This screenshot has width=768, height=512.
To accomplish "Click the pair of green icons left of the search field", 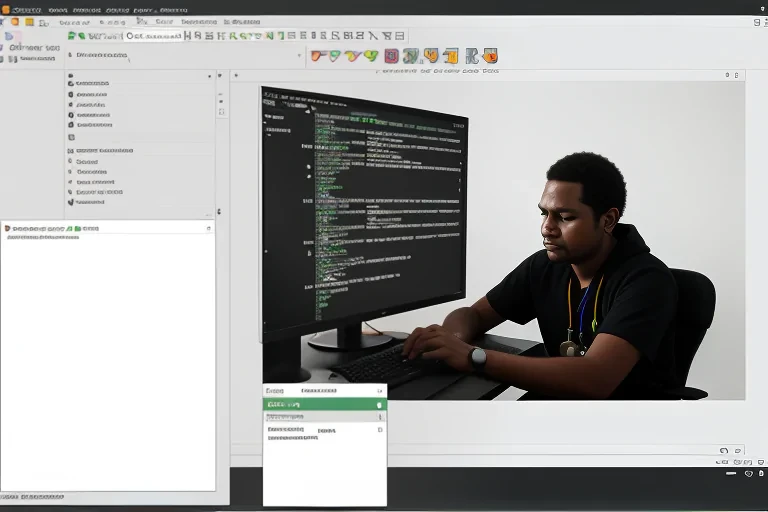I will click(76, 36).
